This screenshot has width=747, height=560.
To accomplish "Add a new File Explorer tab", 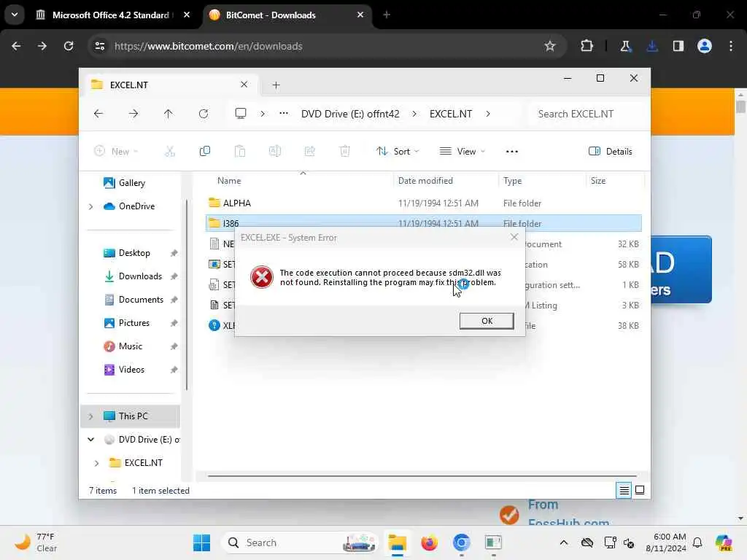I will (276, 85).
